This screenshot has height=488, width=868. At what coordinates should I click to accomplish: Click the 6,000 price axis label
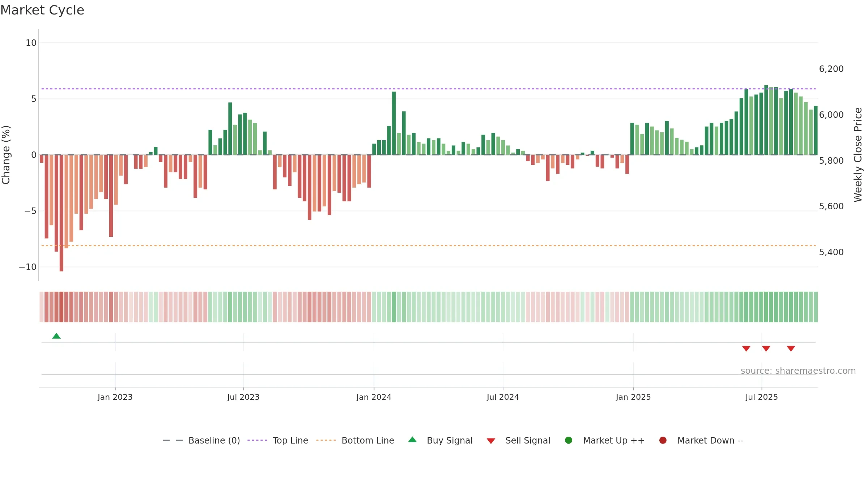point(831,115)
